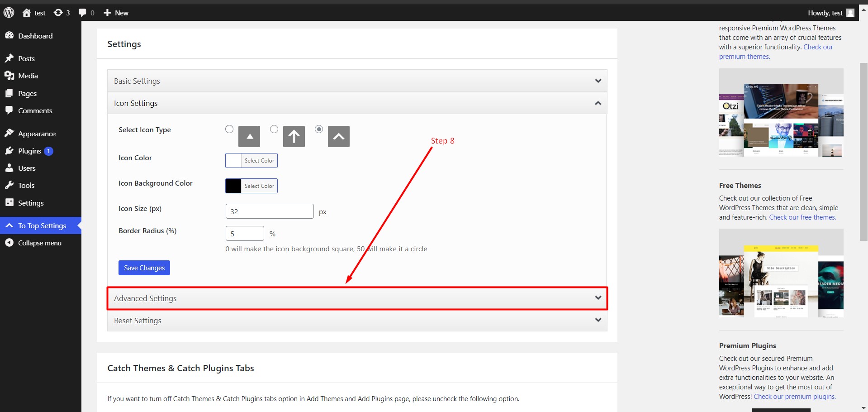Open the user avatar next to Howdy
868x412 pixels.
(850, 13)
